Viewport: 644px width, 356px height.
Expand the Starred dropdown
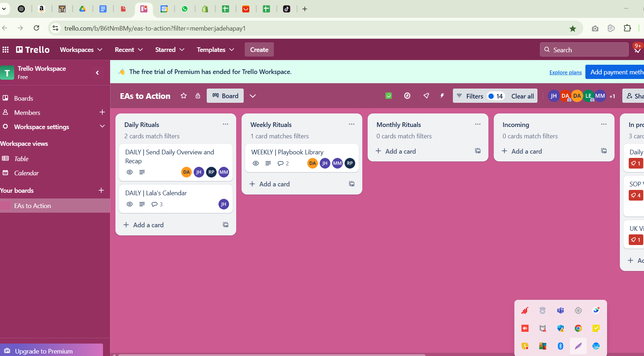170,49
